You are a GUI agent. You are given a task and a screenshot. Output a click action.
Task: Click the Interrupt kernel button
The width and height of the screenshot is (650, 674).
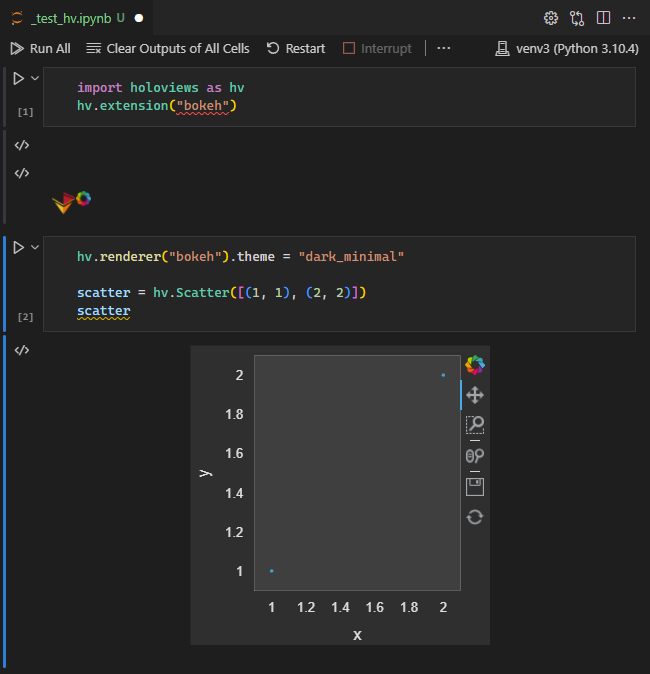pos(377,49)
